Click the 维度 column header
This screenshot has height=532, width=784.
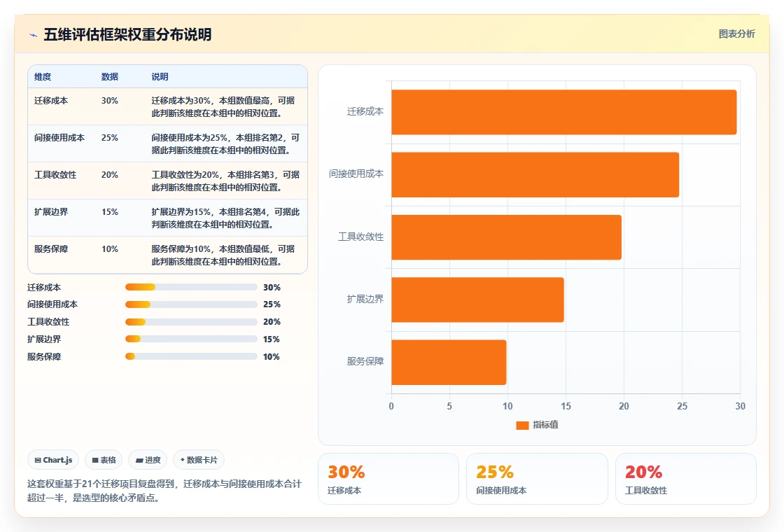(43, 77)
